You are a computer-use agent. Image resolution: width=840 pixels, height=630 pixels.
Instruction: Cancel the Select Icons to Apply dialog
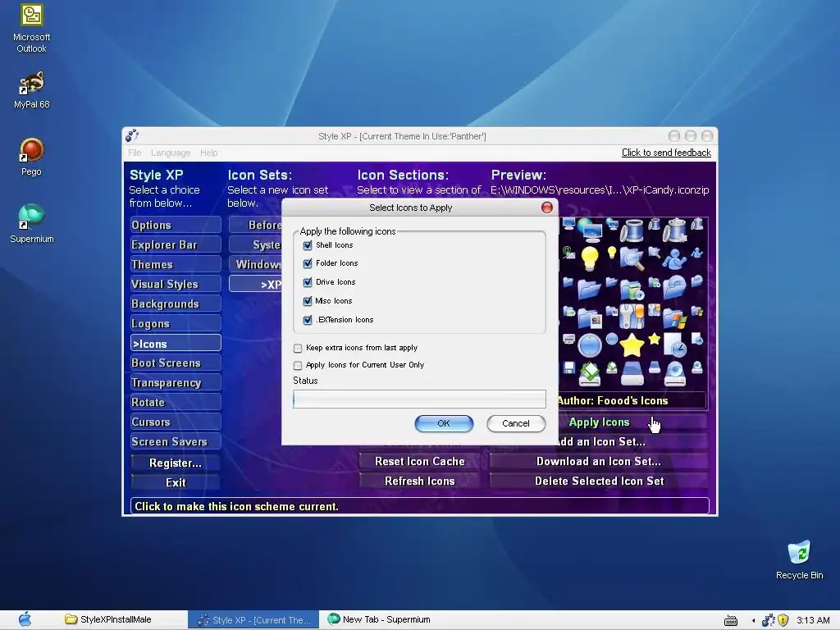click(x=516, y=423)
